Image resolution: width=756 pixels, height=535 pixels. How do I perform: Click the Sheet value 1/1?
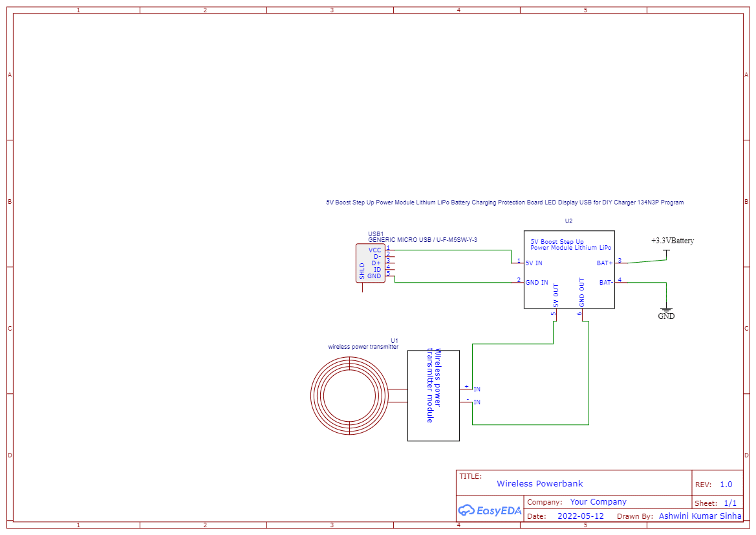click(x=729, y=503)
